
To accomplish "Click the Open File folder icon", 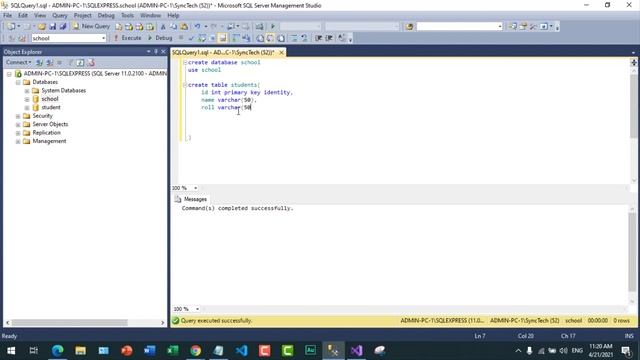I will 42,27.
